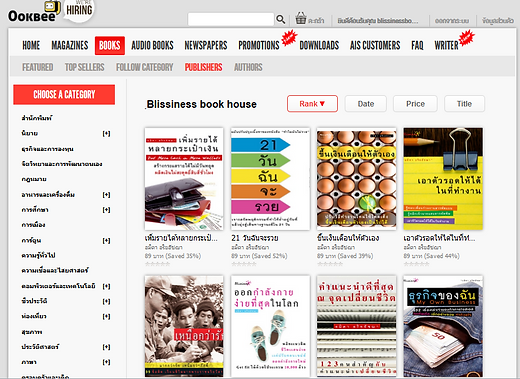The height and width of the screenshot is (379, 520).
Task: Click the ออกจากระบบ logout link
Action: coord(452,21)
